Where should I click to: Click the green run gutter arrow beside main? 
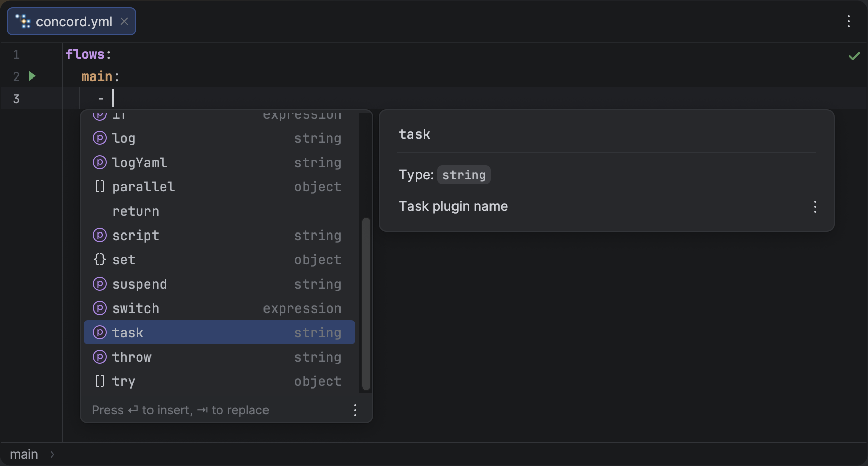(32, 76)
